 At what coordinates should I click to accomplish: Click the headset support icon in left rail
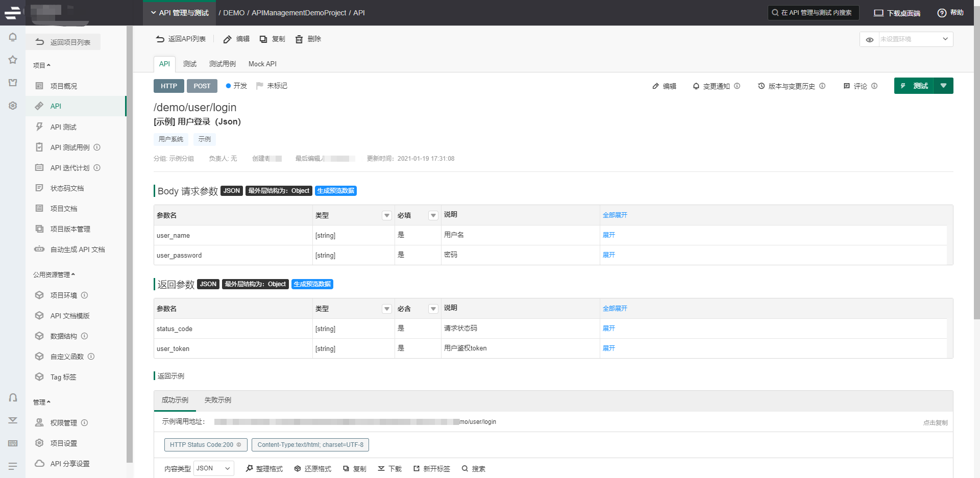(13, 397)
